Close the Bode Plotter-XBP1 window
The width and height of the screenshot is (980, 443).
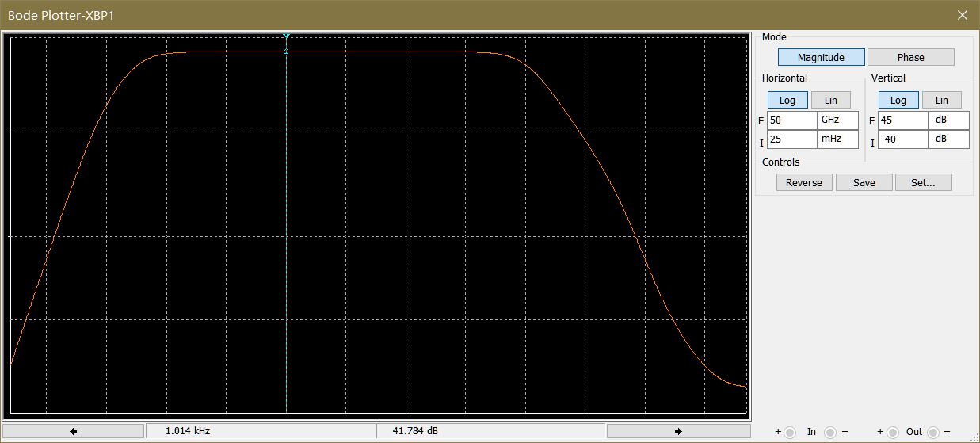pos(963,15)
